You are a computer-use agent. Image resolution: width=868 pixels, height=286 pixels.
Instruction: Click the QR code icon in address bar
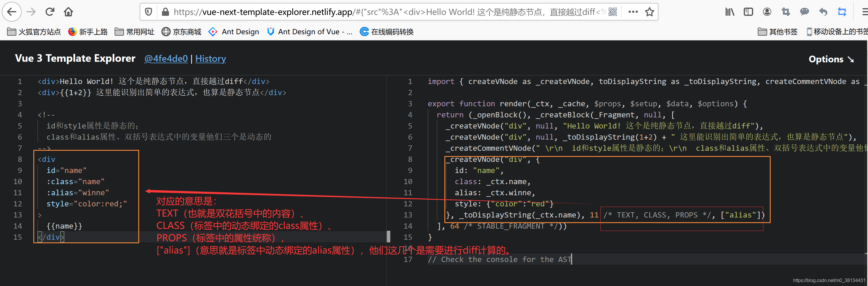[x=613, y=12]
